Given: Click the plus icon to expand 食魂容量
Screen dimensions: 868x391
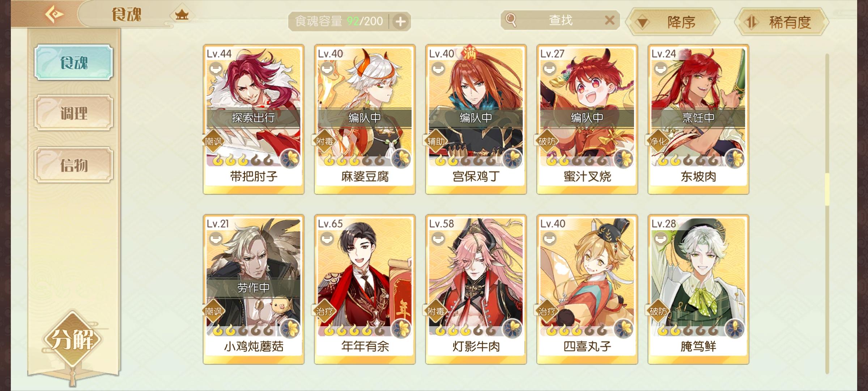Looking at the screenshot, I should point(400,22).
